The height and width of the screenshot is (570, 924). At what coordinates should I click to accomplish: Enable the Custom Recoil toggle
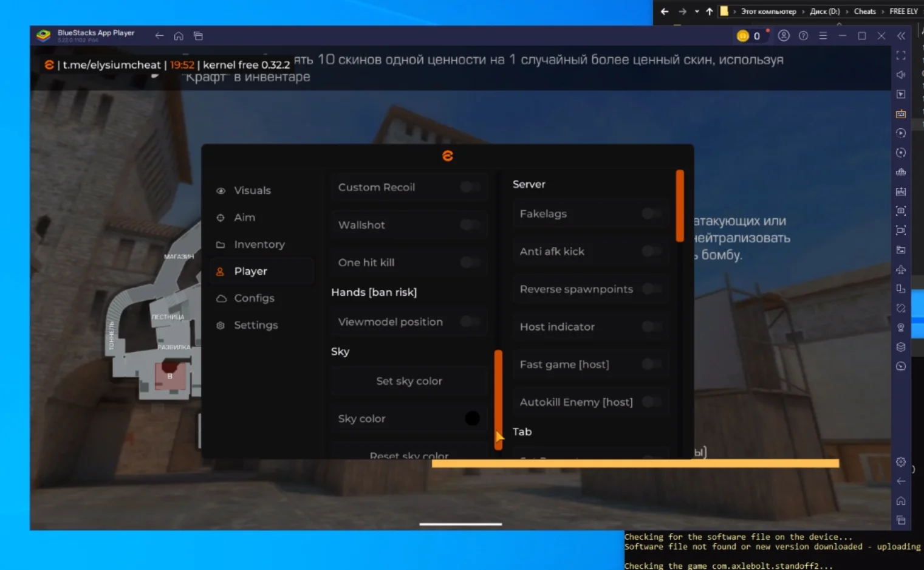470,187
